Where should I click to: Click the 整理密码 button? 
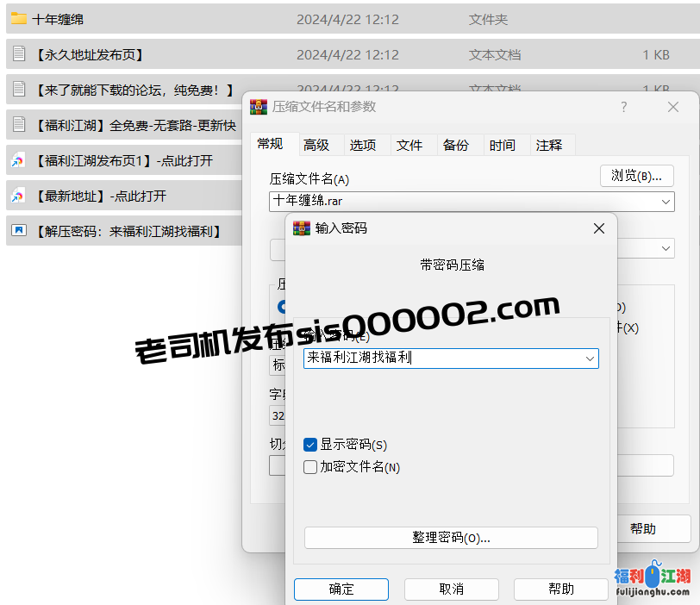point(451,538)
